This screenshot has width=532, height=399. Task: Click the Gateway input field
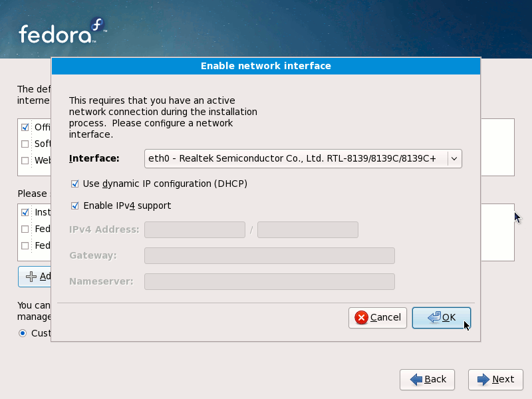pos(269,255)
